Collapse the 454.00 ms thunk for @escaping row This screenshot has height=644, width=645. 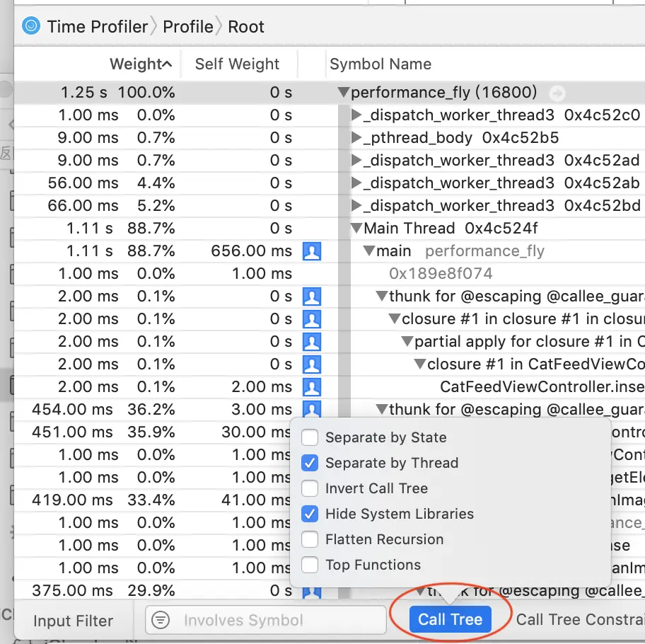382,409
